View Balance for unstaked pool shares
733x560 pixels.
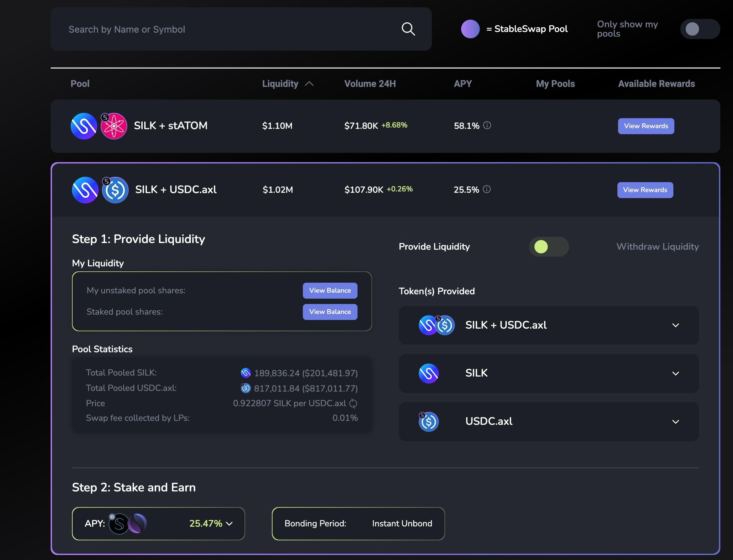(x=330, y=290)
